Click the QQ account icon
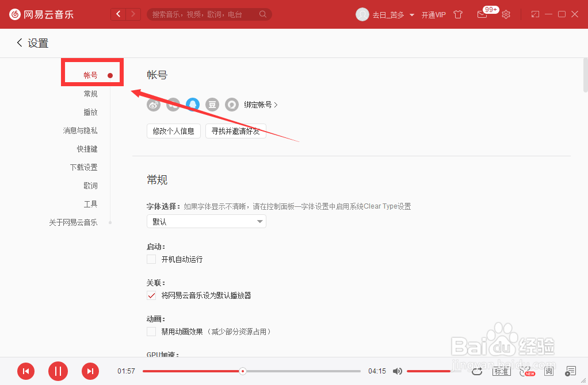Screen dimensions: 588x385 click(193, 105)
